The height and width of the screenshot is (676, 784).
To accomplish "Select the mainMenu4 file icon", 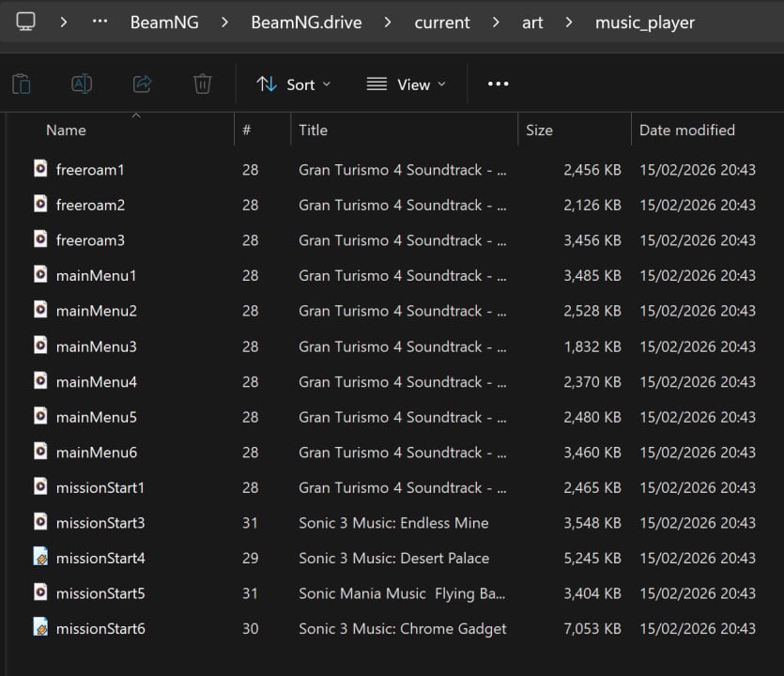I will pos(40,380).
